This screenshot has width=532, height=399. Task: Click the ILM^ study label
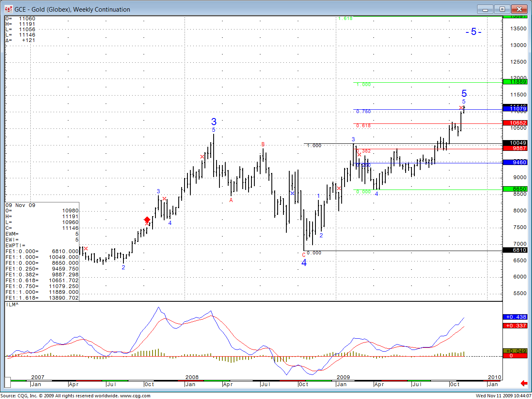tap(12, 305)
